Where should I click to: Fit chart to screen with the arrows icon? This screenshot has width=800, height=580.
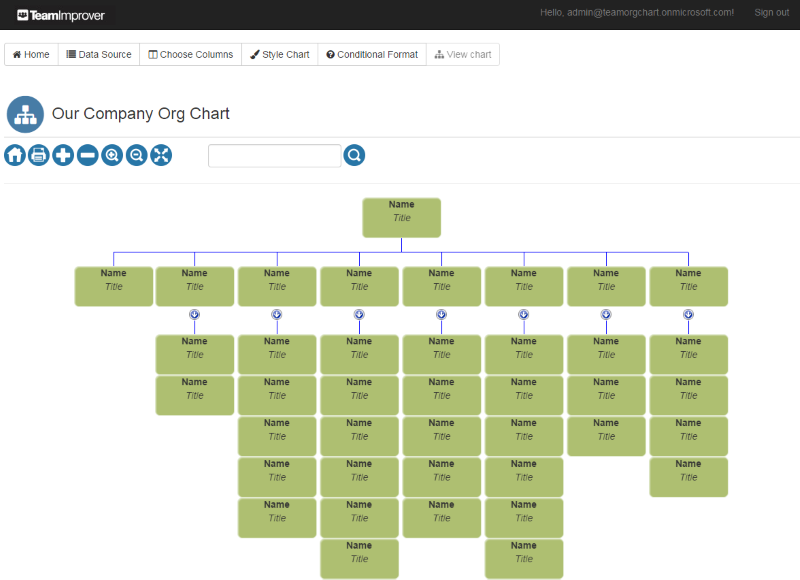160,155
